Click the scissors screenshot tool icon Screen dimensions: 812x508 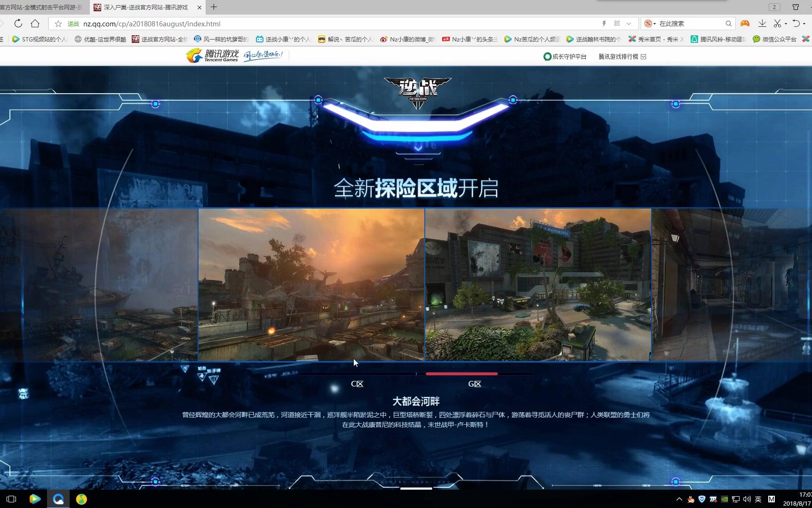[x=777, y=24]
